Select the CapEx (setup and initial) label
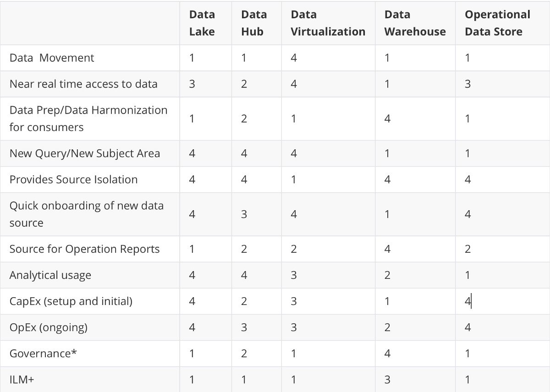 (71, 301)
